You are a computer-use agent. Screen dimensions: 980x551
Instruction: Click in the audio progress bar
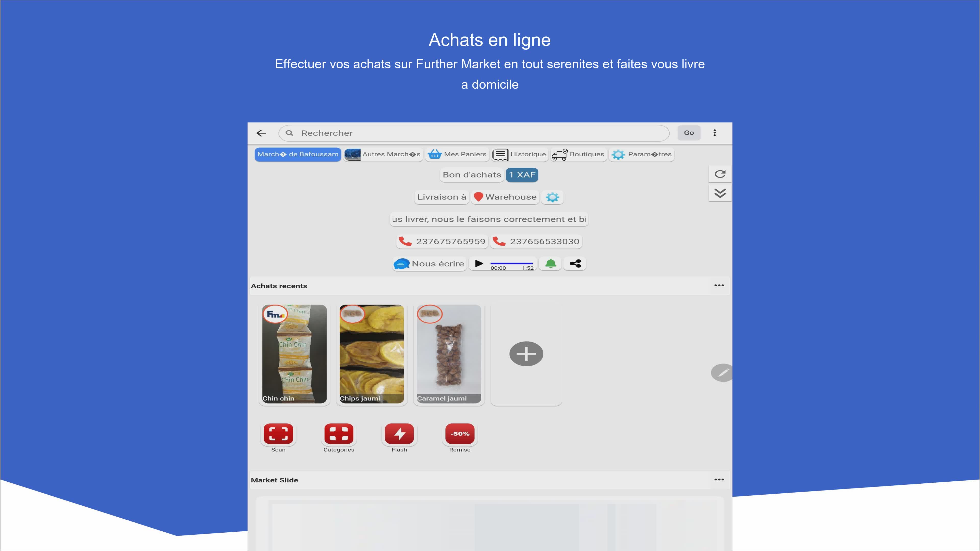(x=511, y=263)
